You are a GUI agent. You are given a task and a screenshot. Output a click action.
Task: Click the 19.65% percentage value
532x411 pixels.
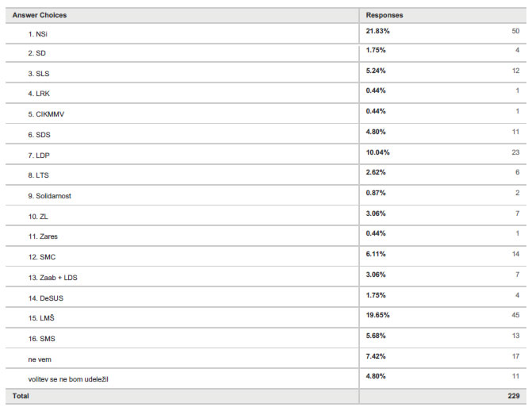click(x=377, y=315)
